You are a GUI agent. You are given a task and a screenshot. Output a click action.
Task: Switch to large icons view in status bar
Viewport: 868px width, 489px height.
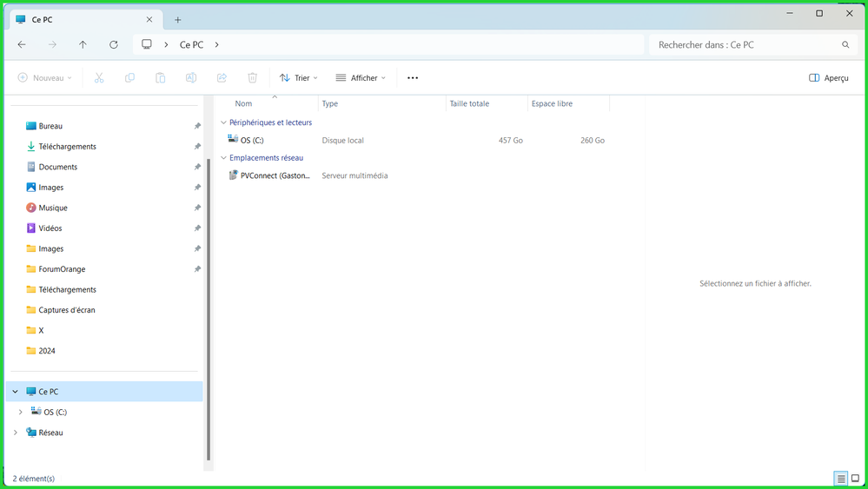(855, 479)
